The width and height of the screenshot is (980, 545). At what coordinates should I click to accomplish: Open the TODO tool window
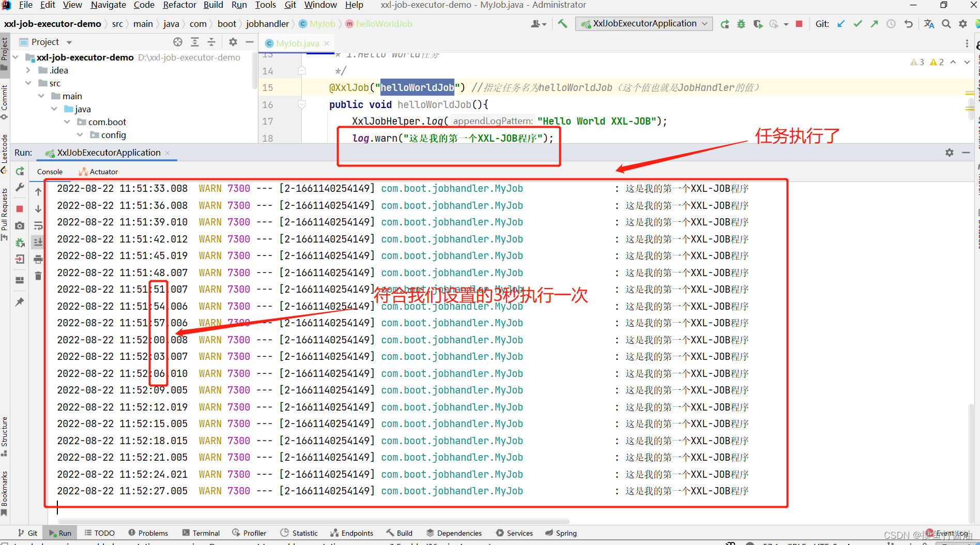click(99, 533)
